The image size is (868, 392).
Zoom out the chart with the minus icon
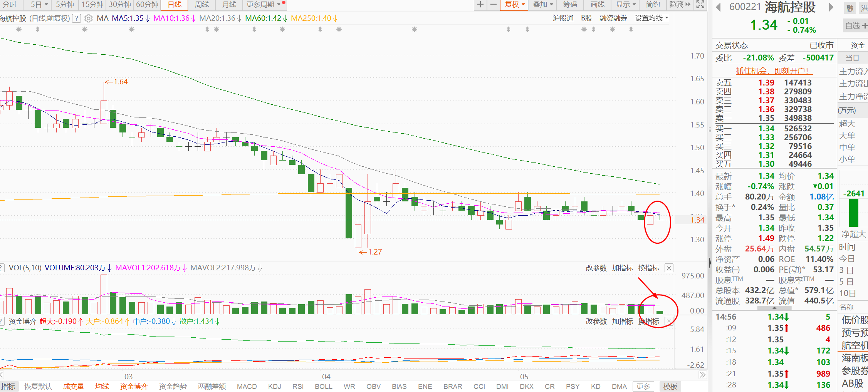(x=493, y=5)
